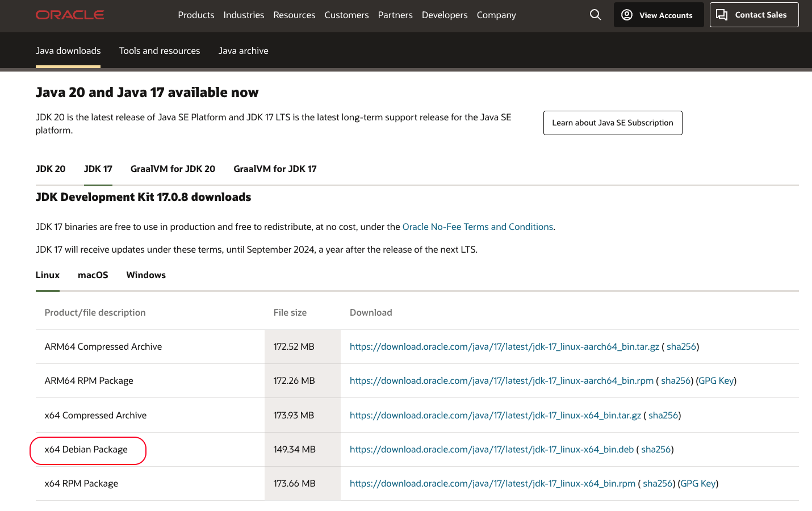Click the ARM64 Compressed Archive description
The height and width of the screenshot is (511, 812).
103,346
